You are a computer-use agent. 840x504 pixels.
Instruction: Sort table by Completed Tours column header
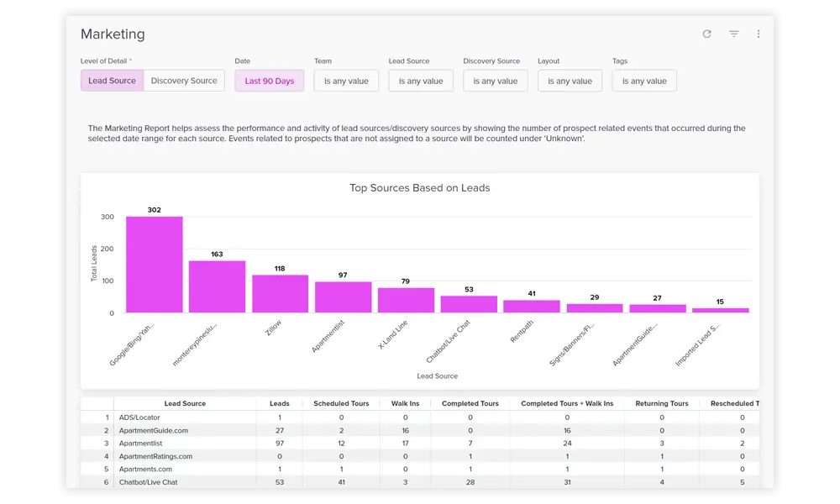point(470,403)
